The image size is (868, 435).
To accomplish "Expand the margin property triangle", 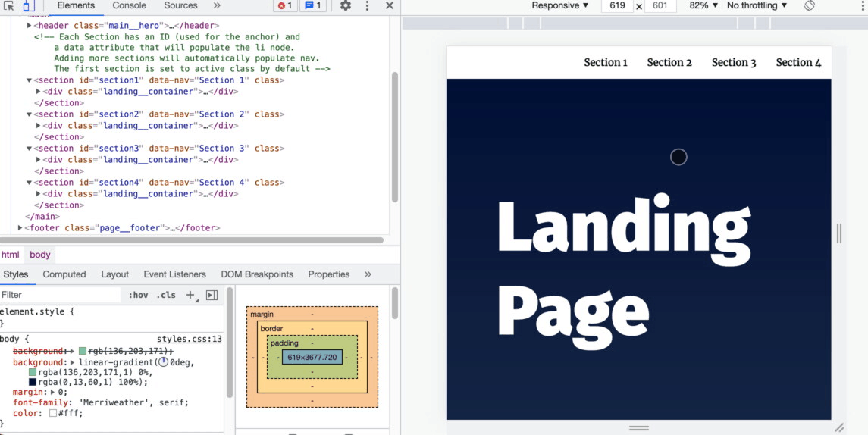I will pos(53,392).
